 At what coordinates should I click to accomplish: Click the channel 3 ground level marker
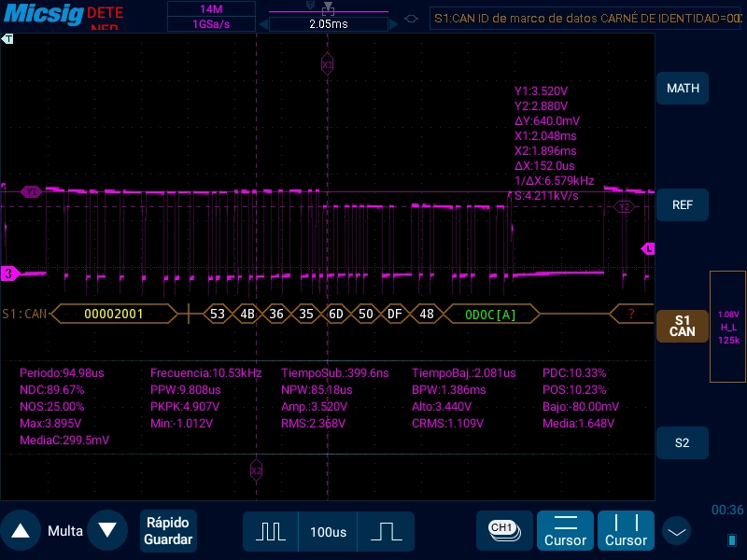(9, 273)
